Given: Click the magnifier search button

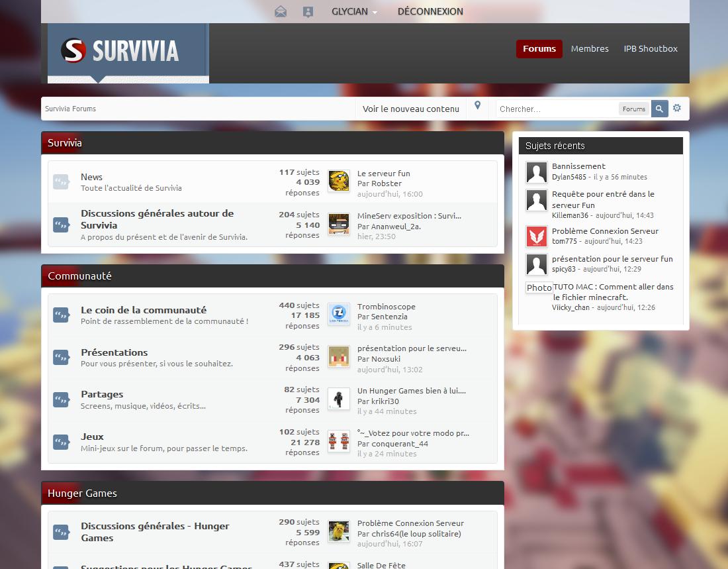Looking at the screenshot, I should tap(659, 109).
